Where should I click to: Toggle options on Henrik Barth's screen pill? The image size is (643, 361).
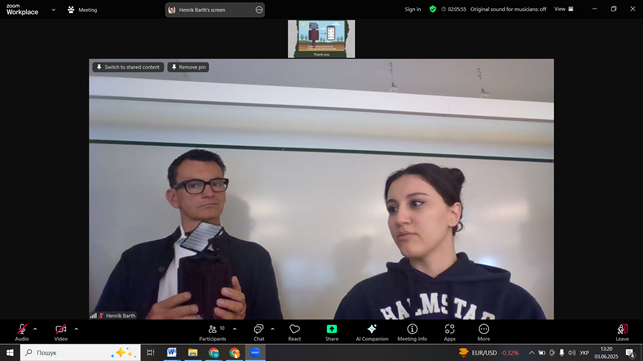(259, 9)
